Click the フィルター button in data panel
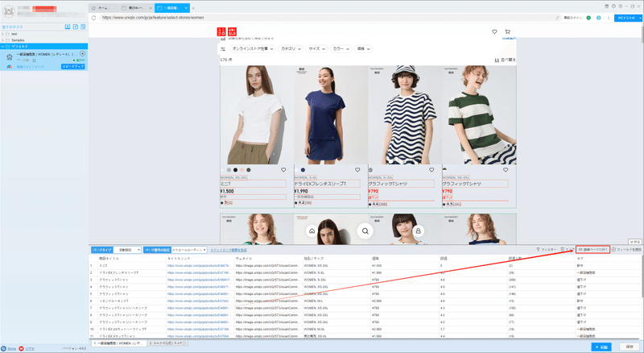 click(x=547, y=249)
